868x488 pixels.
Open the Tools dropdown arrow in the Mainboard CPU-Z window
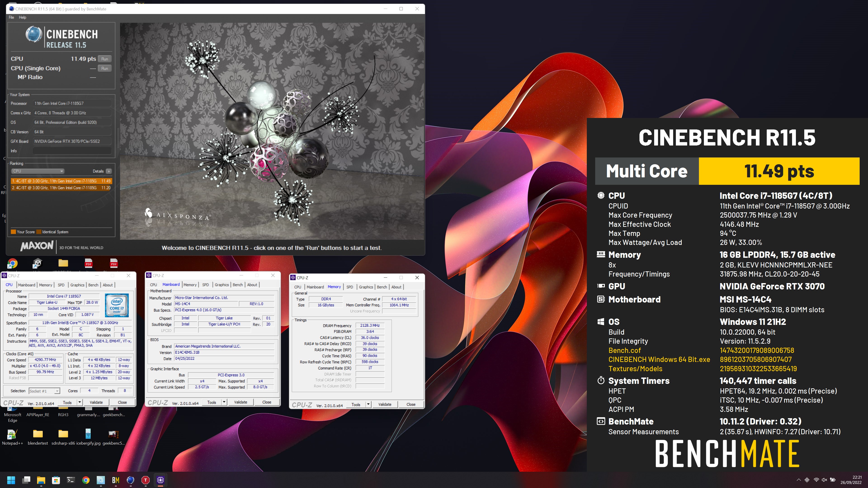224,402
